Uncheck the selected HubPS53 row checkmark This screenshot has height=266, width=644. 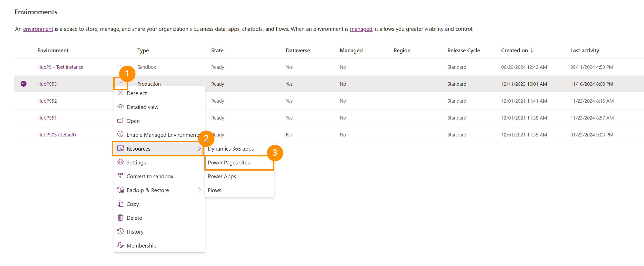tap(24, 84)
